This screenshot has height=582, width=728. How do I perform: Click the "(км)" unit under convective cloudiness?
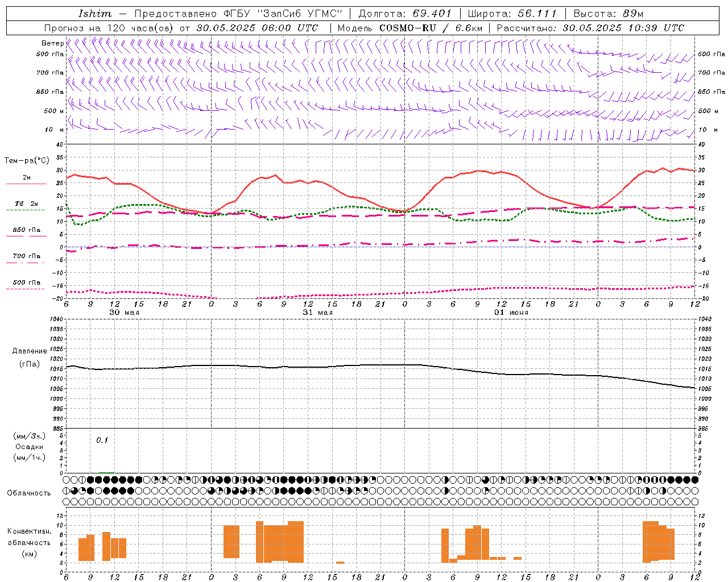(29, 554)
